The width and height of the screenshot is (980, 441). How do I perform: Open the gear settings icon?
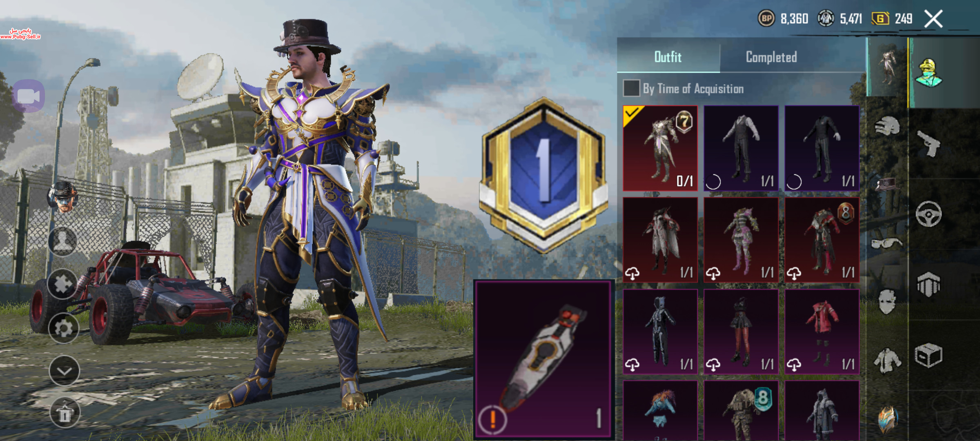pos(63,328)
